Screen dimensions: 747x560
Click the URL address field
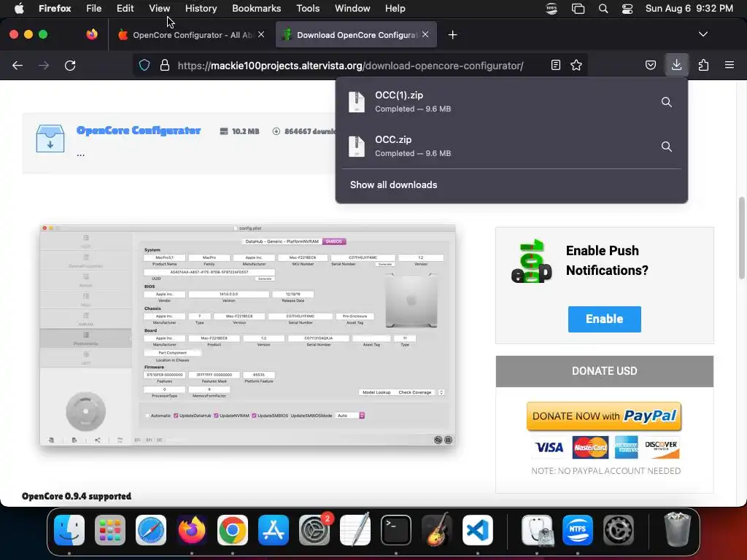pyautogui.click(x=350, y=65)
